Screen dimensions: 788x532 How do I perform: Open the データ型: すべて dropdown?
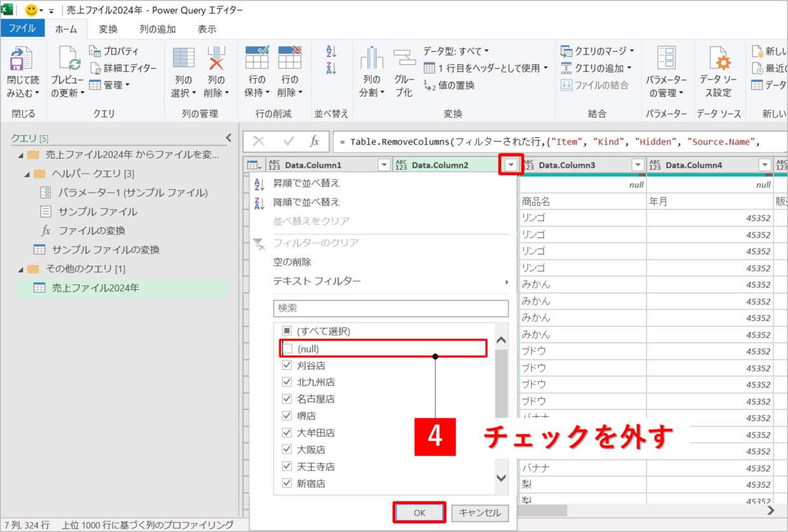[456, 51]
